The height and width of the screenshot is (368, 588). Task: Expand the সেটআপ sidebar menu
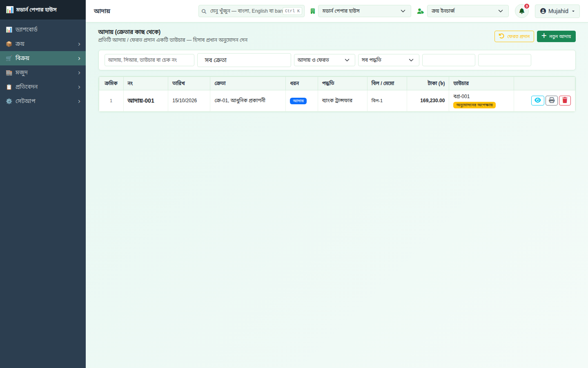[43, 101]
